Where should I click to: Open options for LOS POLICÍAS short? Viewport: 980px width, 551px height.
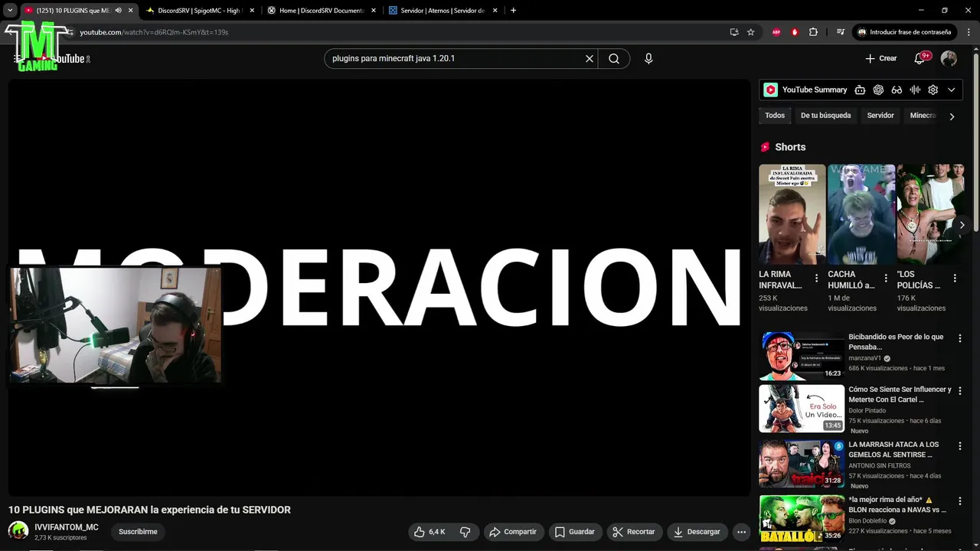pyautogui.click(x=955, y=279)
